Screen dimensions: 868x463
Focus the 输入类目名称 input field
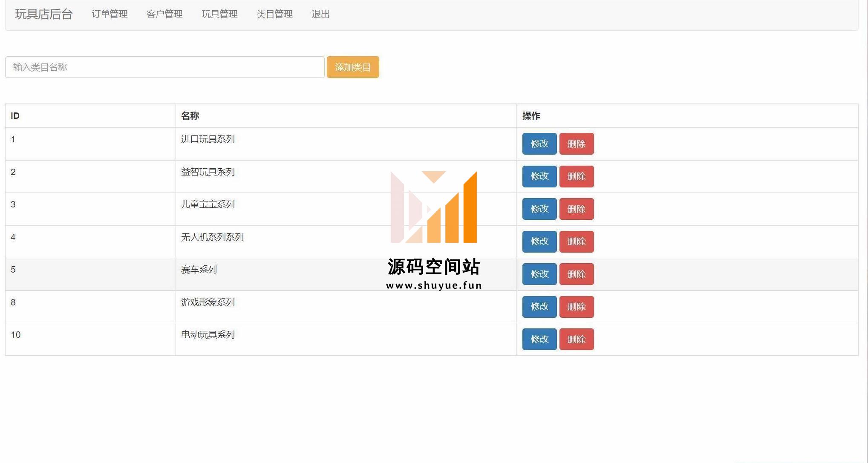(165, 67)
